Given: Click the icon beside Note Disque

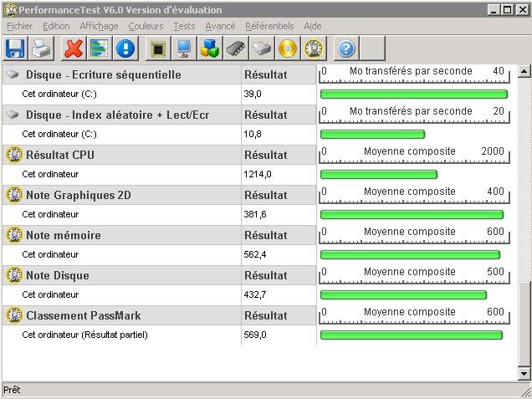Looking at the screenshot, I should tap(14, 275).
